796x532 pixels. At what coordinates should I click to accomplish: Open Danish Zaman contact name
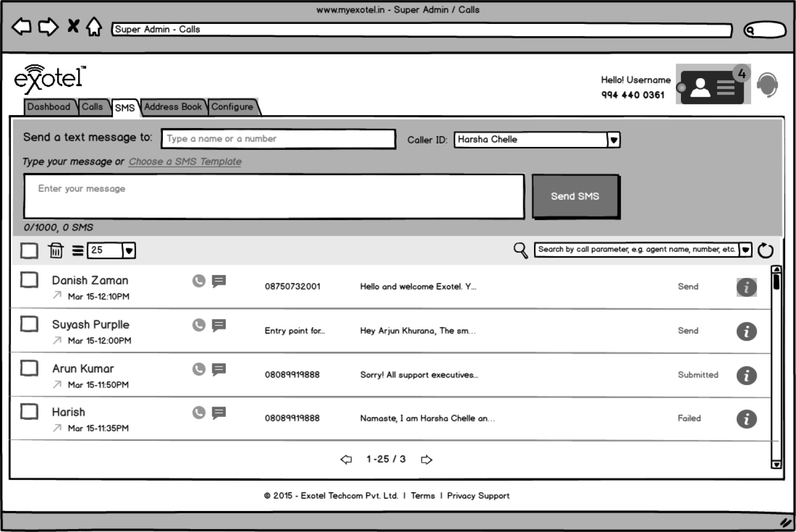pos(90,280)
